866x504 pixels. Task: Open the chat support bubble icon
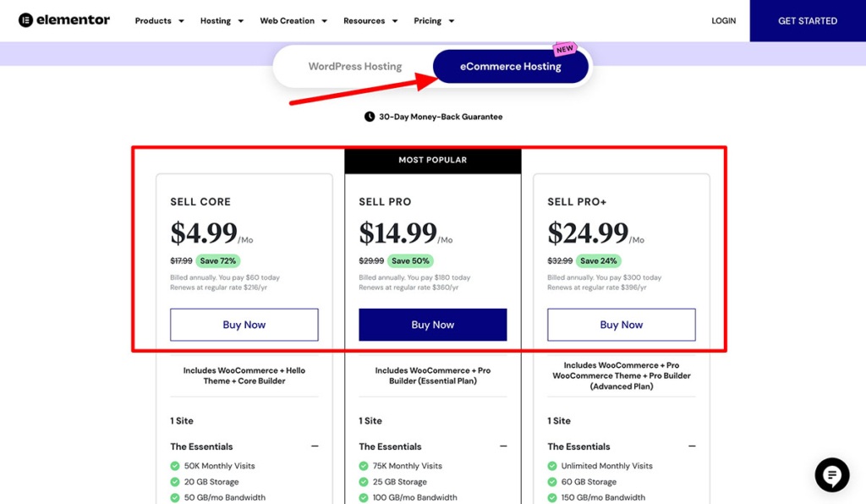(x=831, y=475)
